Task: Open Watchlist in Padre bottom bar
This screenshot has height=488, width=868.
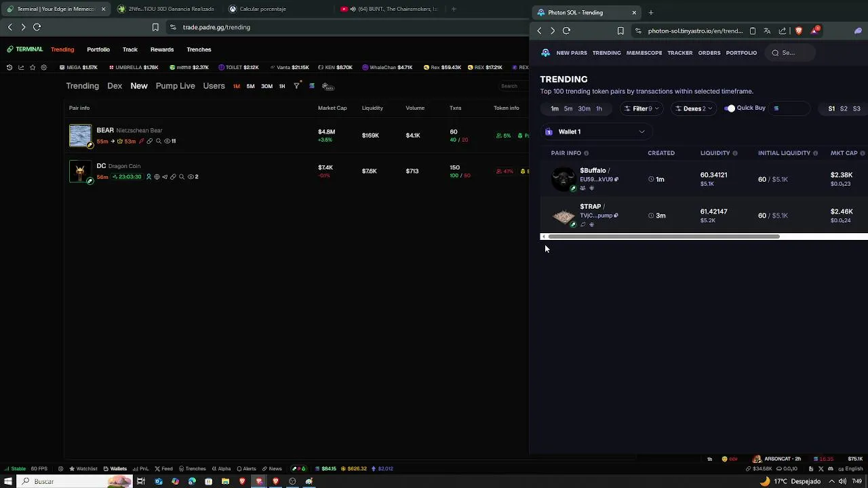Action: (x=83, y=469)
